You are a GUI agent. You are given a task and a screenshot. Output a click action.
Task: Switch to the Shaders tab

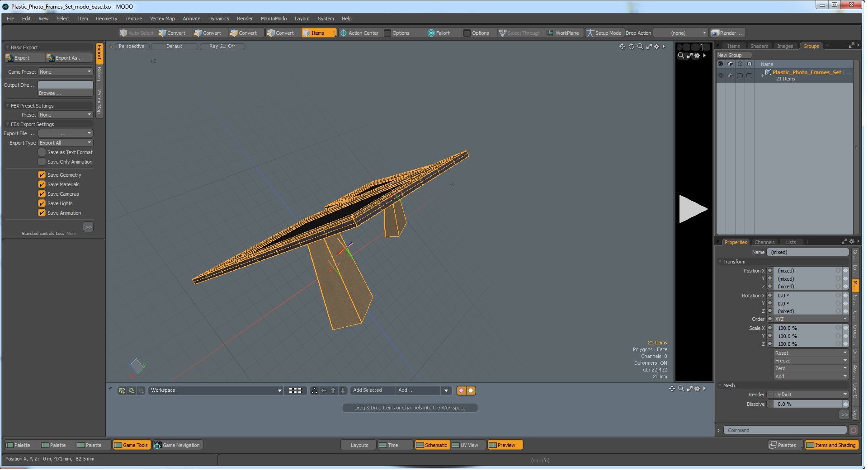(x=759, y=46)
